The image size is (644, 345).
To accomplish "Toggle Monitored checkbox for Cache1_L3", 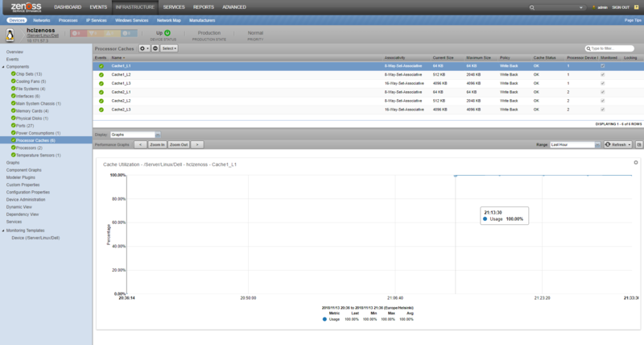I will 602,84.
